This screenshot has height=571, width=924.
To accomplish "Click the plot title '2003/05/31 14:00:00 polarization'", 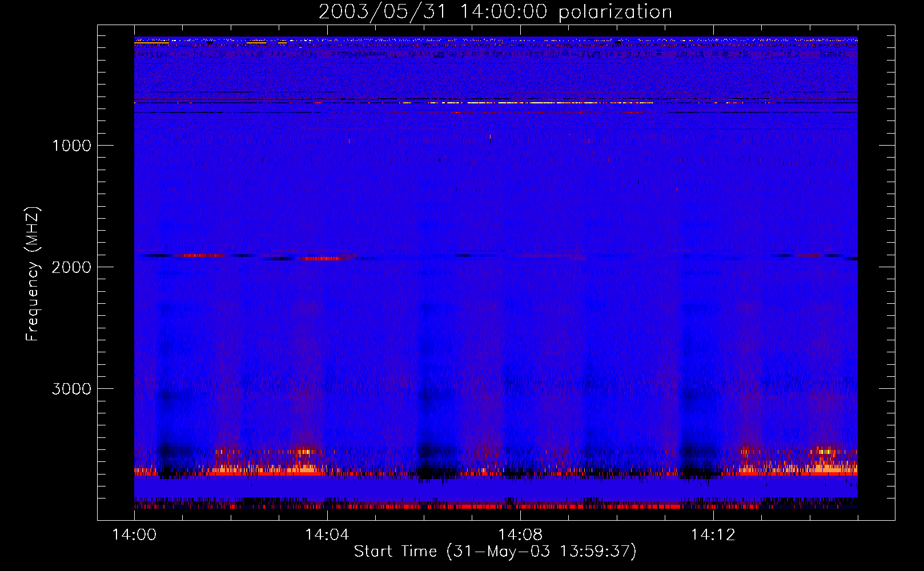I will point(495,11).
